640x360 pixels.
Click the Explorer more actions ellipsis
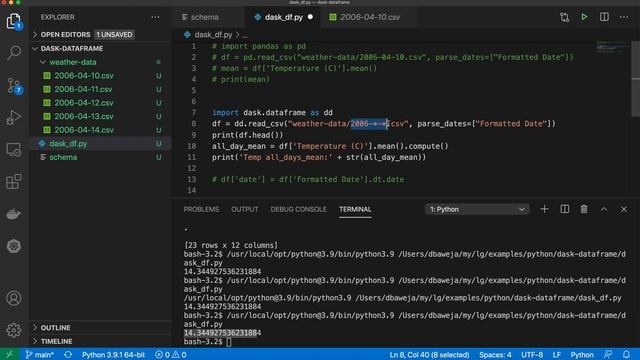pos(156,17)
